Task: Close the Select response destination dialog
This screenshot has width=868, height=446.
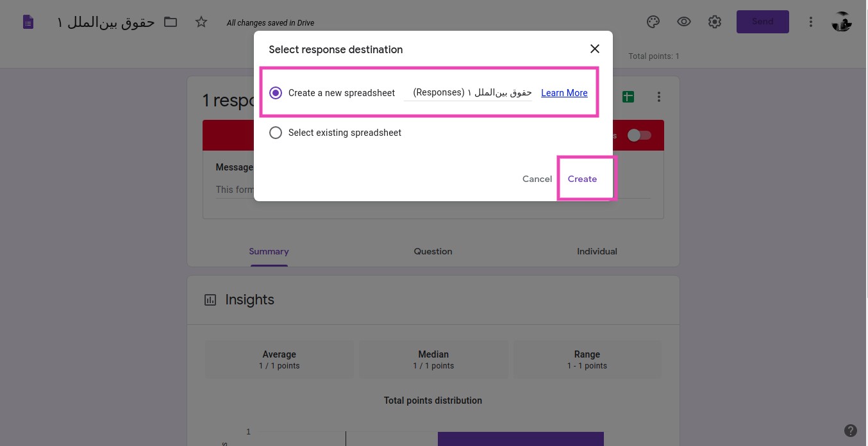Action: (595, 49)
